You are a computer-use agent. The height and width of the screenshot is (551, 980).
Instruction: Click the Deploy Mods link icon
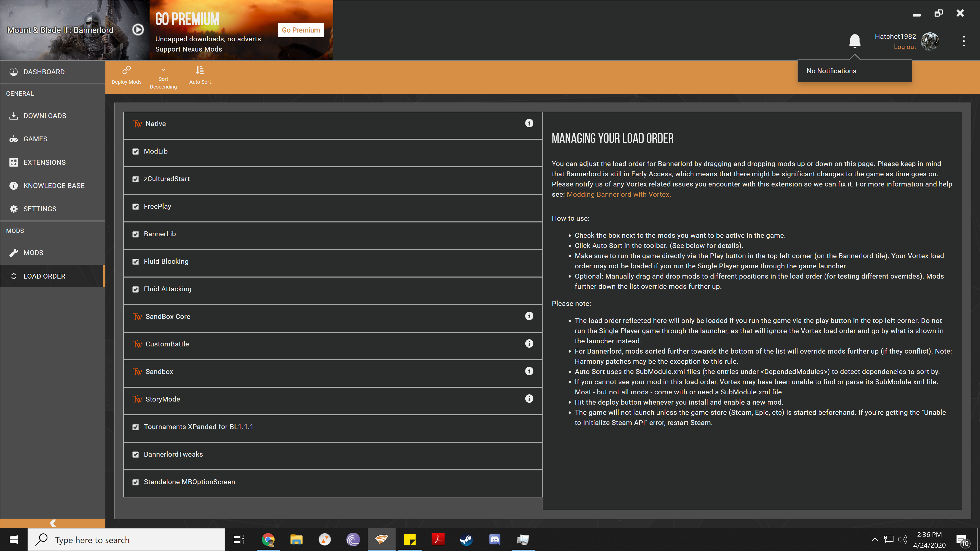click(127, 70)
